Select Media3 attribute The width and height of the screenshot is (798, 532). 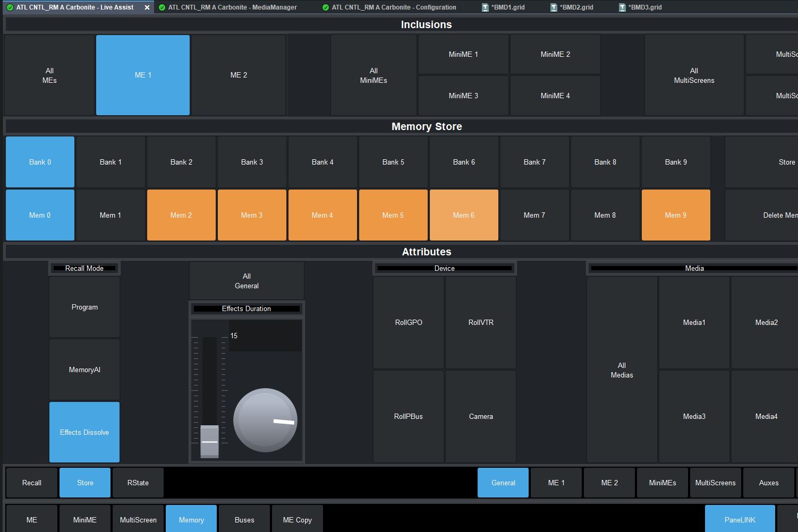pos(694,416)
